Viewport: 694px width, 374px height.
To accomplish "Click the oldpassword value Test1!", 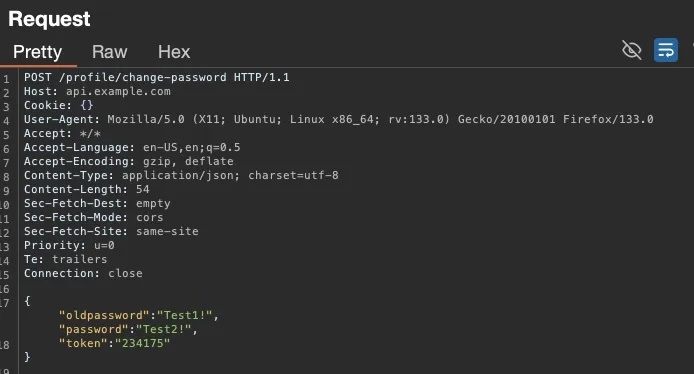I will point(185,315).
